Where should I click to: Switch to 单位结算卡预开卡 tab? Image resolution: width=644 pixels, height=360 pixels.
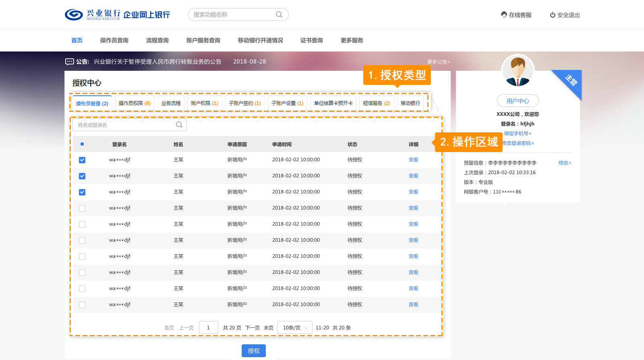tap(333, 103)
